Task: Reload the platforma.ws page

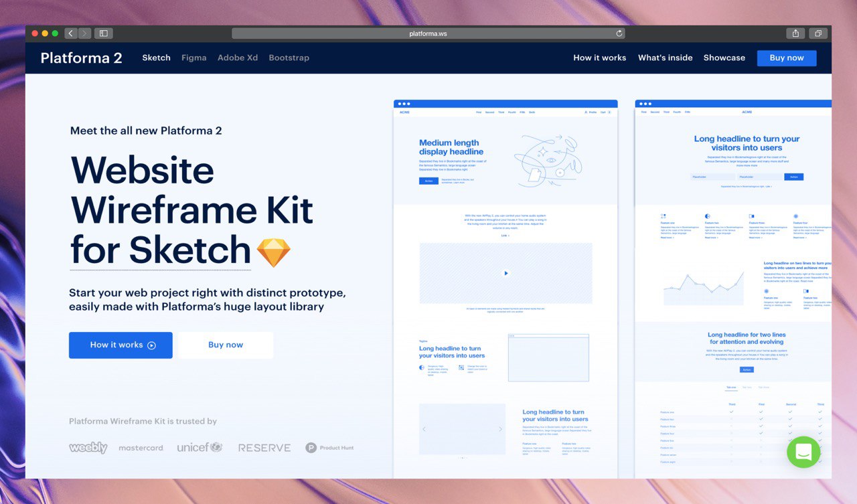Action: (619, 33)
